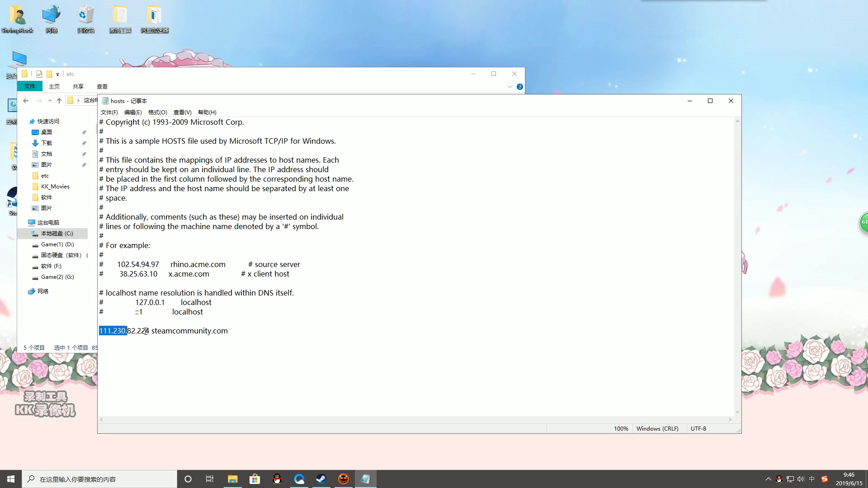Open the Explorer 文件 tab

click(x=30, y=86)
